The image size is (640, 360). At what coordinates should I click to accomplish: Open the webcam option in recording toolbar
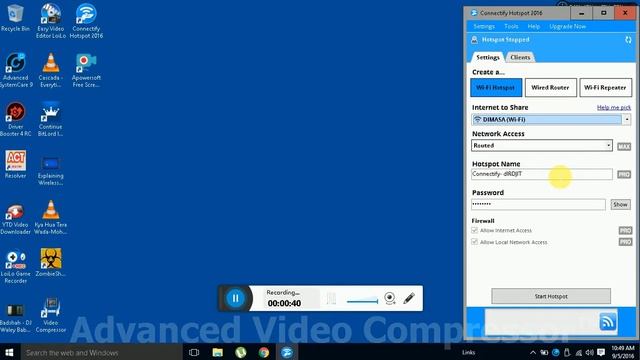[x=390, y=298]
